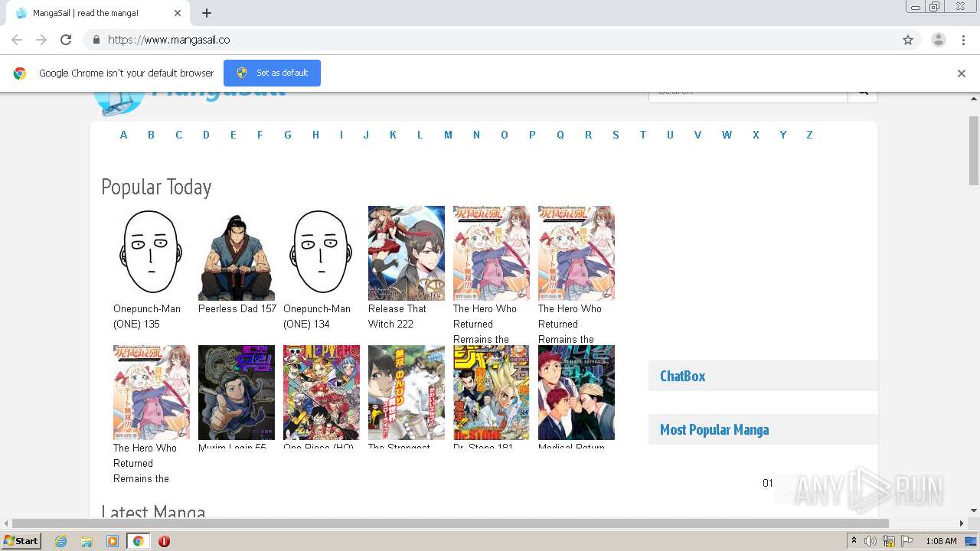Bookmark this page with star icon
980x551 pixels.
tap(908, 40)
